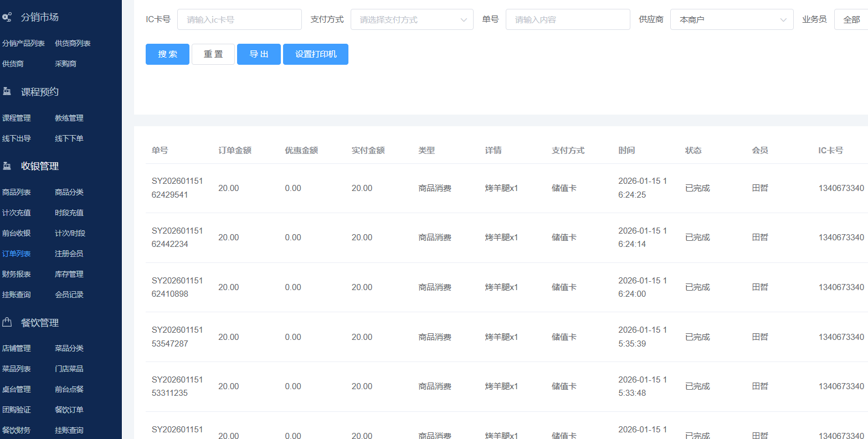Open 商品列表 from the sidebar
Image resolution: width=868 pixels, height=439 pixels.
coord(18,192)
